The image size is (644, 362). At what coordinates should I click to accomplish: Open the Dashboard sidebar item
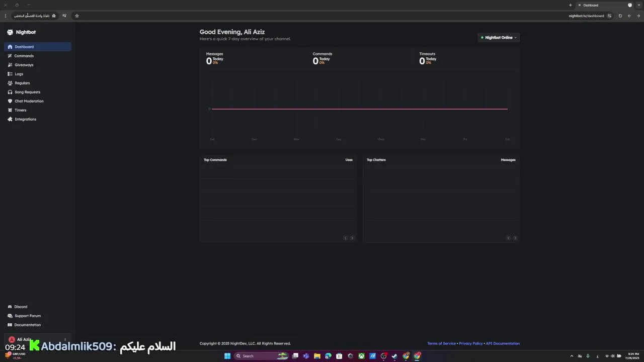click(38, 47)
